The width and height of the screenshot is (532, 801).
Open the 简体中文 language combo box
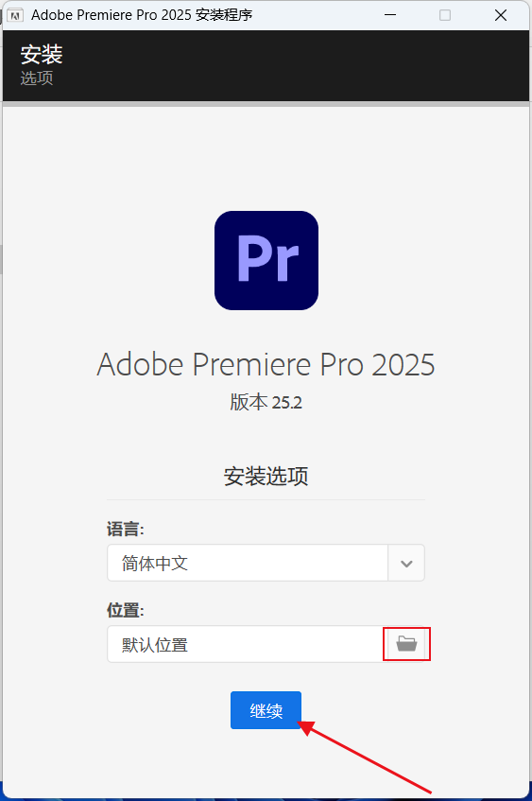click(266, 563)
